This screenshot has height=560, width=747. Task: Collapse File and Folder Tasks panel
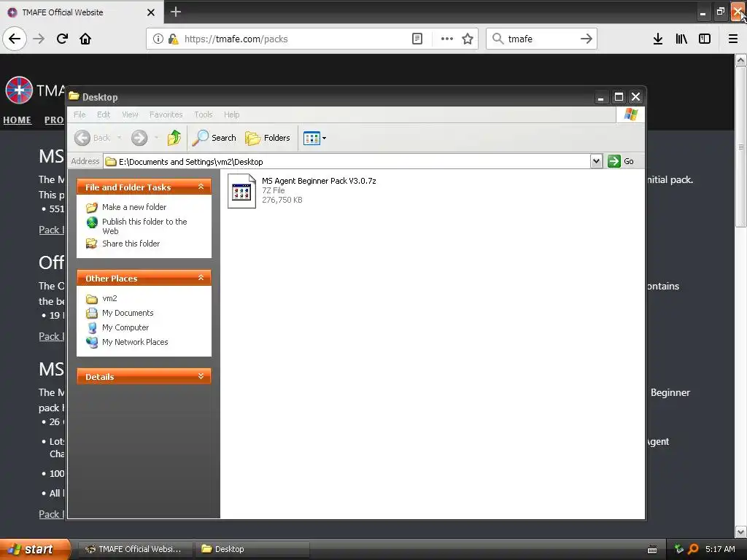coord(201,187)
